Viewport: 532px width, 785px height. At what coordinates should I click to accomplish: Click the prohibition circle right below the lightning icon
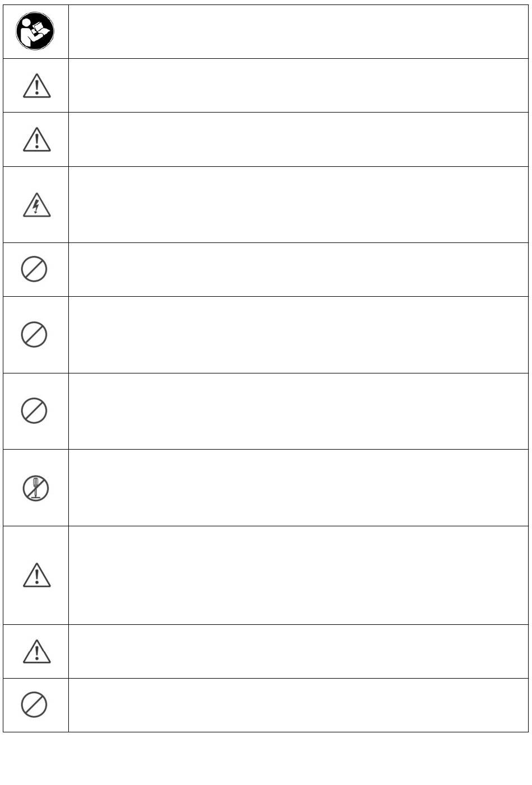pyautogui.click(x=34, y=269)
